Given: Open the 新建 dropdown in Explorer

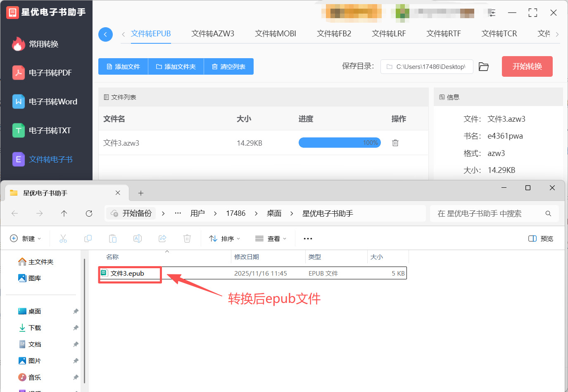Looking at the screenshot, I should (26, 239).
